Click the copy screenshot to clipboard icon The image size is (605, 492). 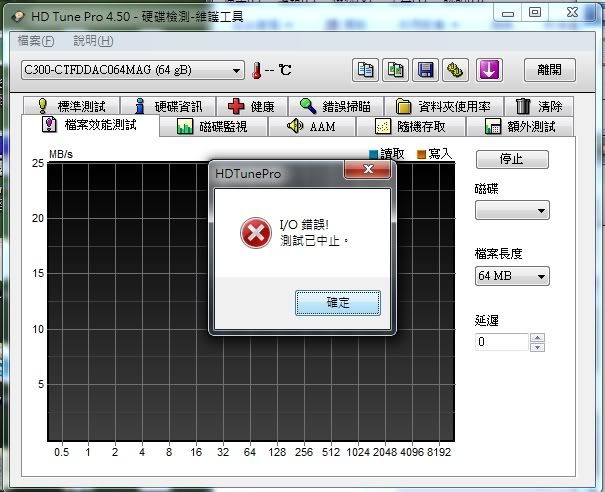click(395, 70)
